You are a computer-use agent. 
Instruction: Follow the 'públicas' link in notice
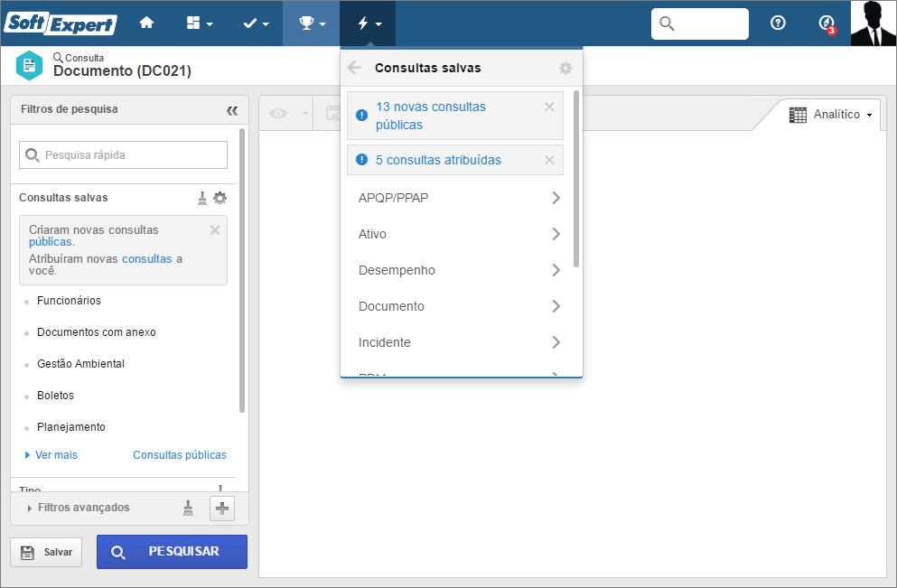[x=51, y=242]
